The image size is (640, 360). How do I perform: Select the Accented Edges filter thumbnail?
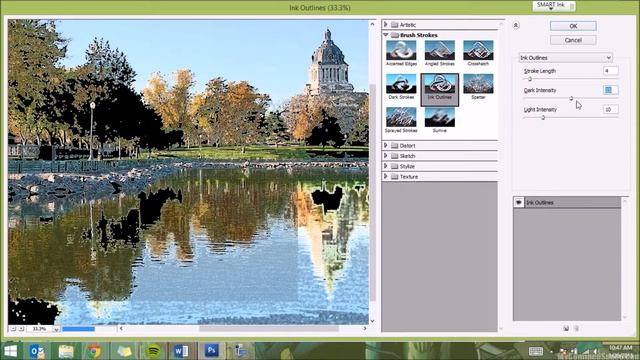tap(401, 50)
